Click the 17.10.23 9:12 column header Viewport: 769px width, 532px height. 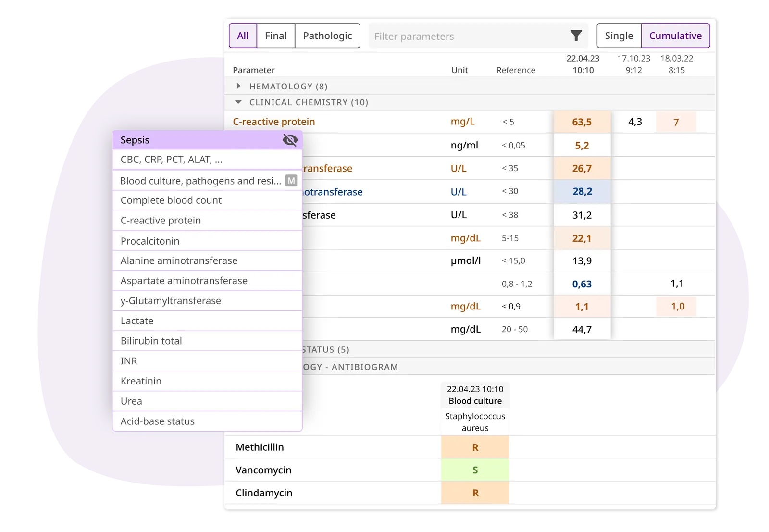pyautogui.click(x=634, y=64)
